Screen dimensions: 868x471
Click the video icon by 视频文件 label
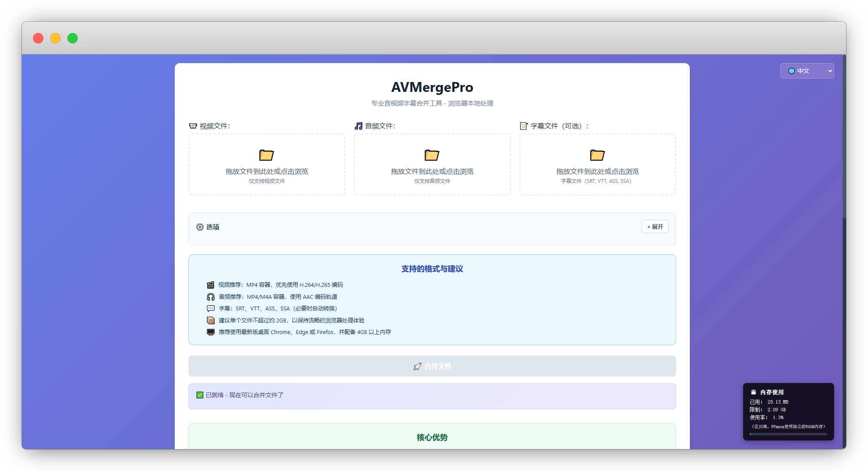[193, 126]
